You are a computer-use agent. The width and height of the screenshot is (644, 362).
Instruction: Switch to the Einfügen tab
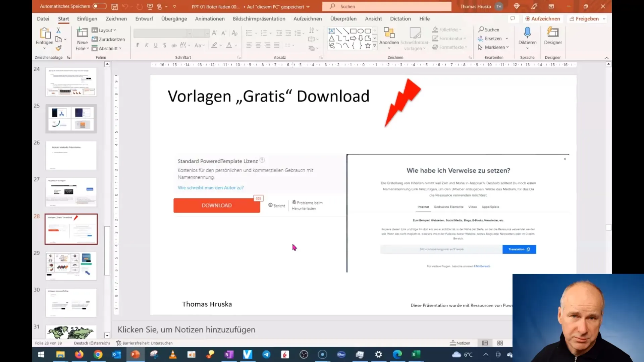coord(87,19)
